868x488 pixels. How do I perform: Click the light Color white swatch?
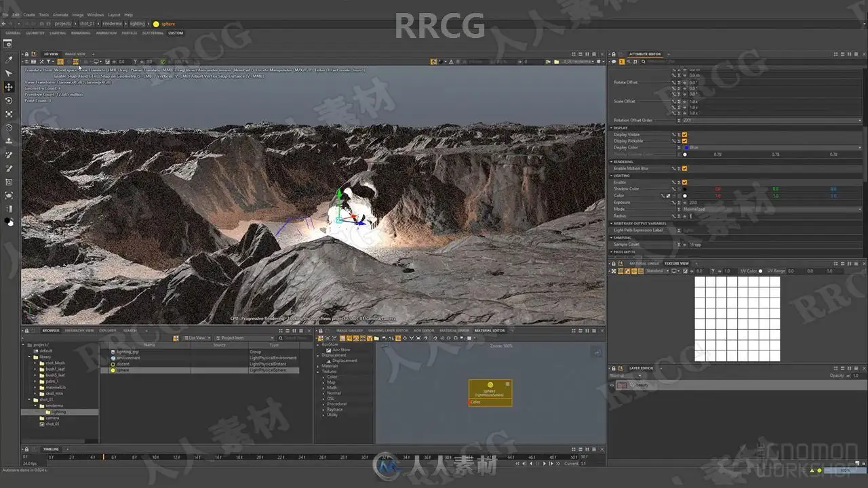tap(685, 195)
